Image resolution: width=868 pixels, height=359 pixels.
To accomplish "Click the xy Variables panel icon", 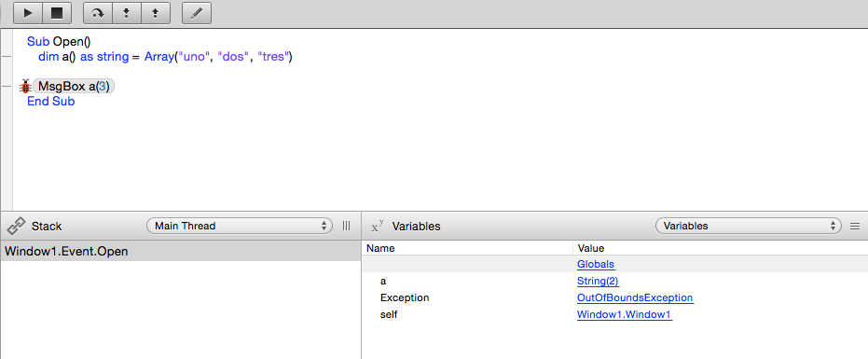I will (378, 226).
